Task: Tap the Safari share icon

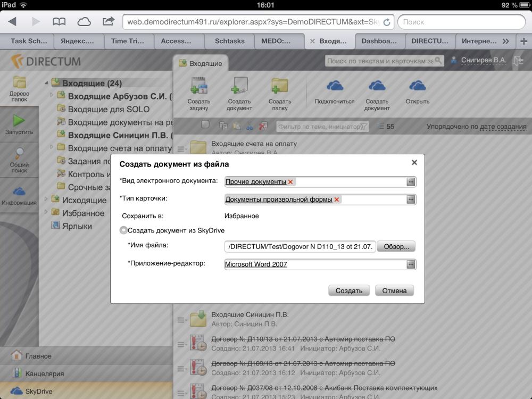Action: pyautogui.click(x=108, y=21)
